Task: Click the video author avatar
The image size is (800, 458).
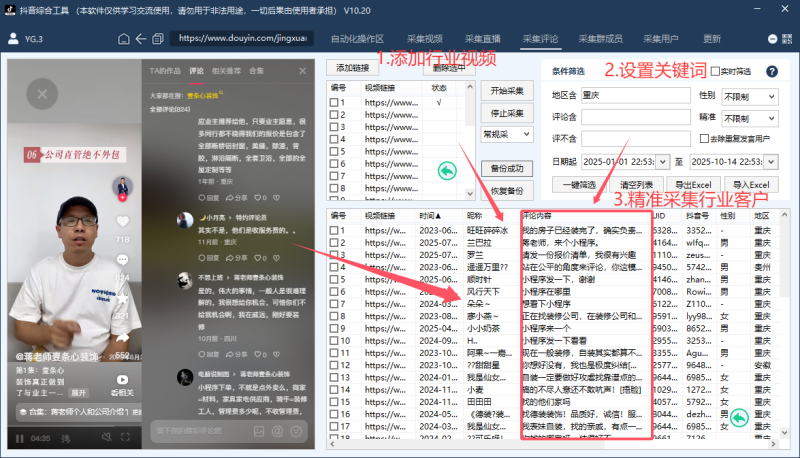Action: click(x=122, y=187)
